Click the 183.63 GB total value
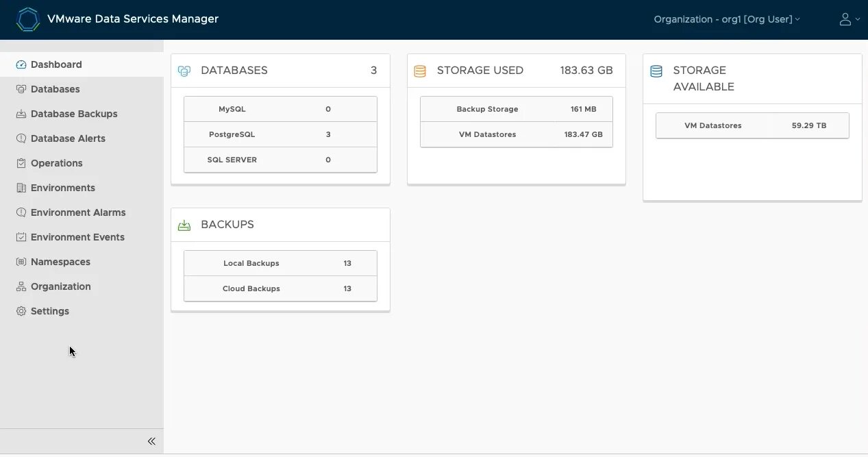868x457 pixels. click(x=586, y=70)
